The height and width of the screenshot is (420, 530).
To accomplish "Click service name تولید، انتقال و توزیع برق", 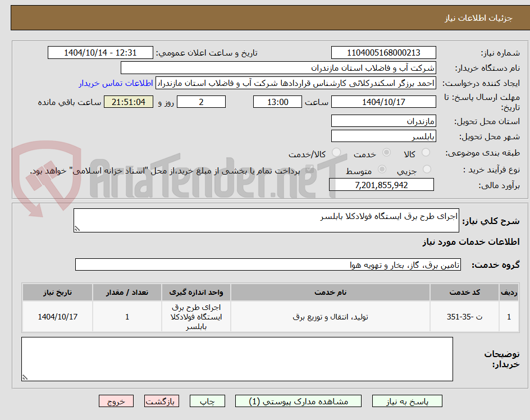I will pos(330,317).
